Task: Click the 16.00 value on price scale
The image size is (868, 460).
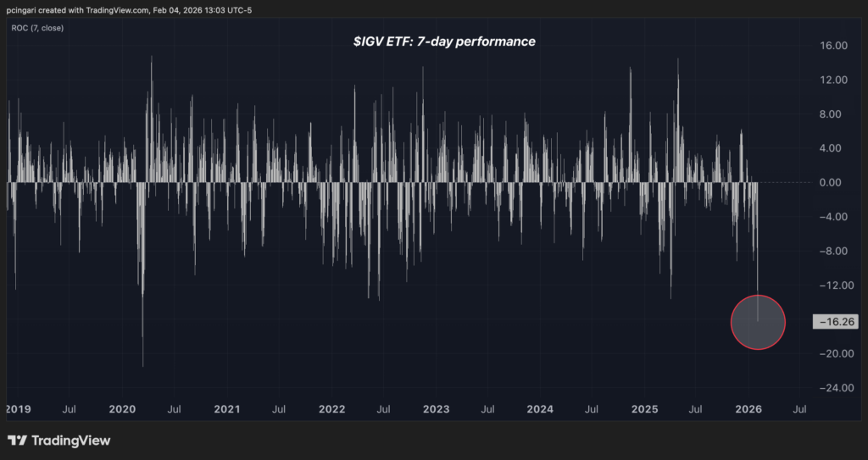Action: 834,46
